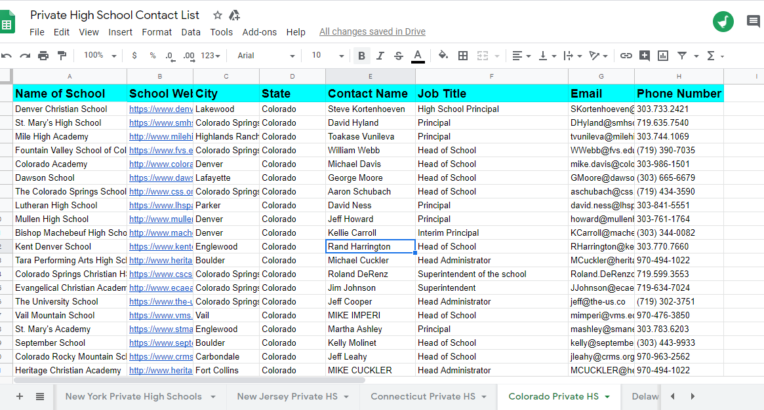Viewport: 764px width, 410px height.
Task: Open Mullen High School website link
Action: pyautogui.click(x=161, y=219)
